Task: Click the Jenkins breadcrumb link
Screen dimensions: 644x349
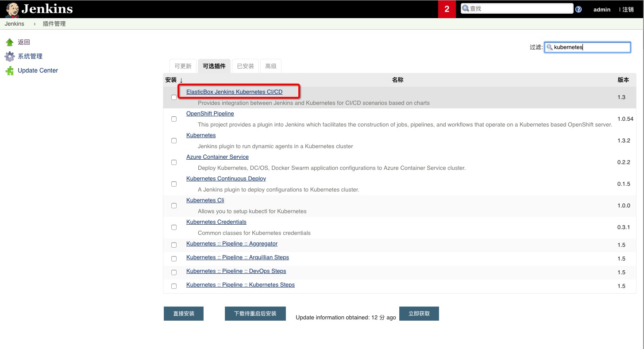Action: [15, 24]
